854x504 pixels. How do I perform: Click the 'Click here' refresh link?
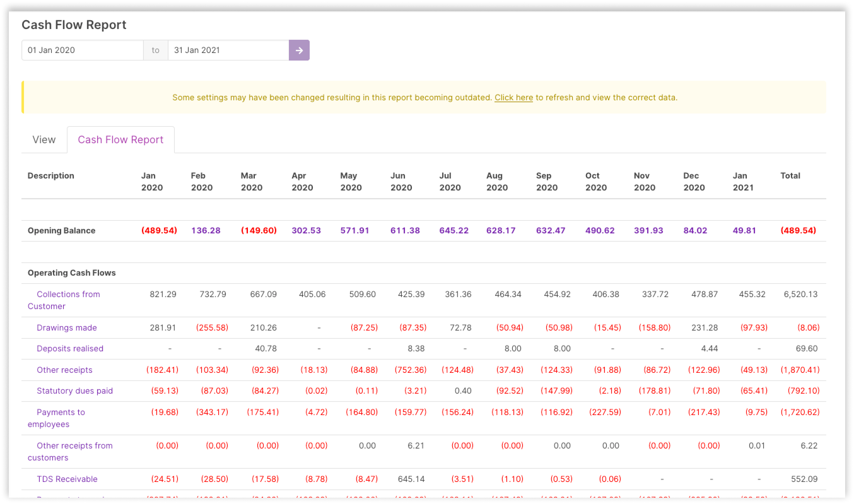pyautogui.click(x=513, y=97)
